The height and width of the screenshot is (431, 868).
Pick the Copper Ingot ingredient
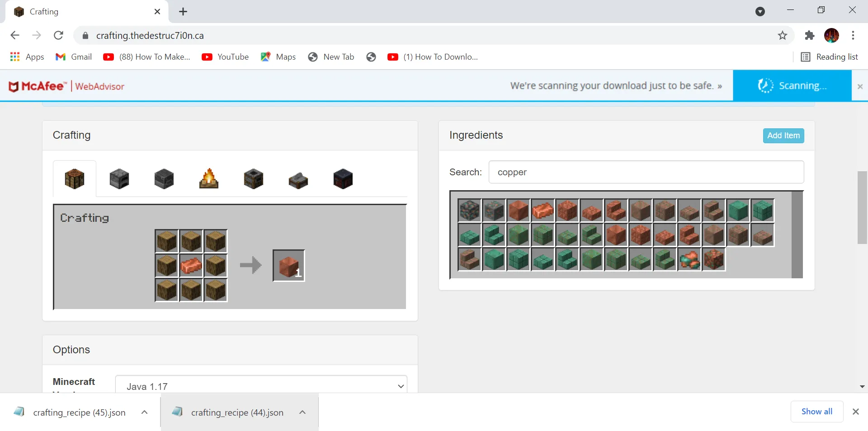click(x=543, y=211)
